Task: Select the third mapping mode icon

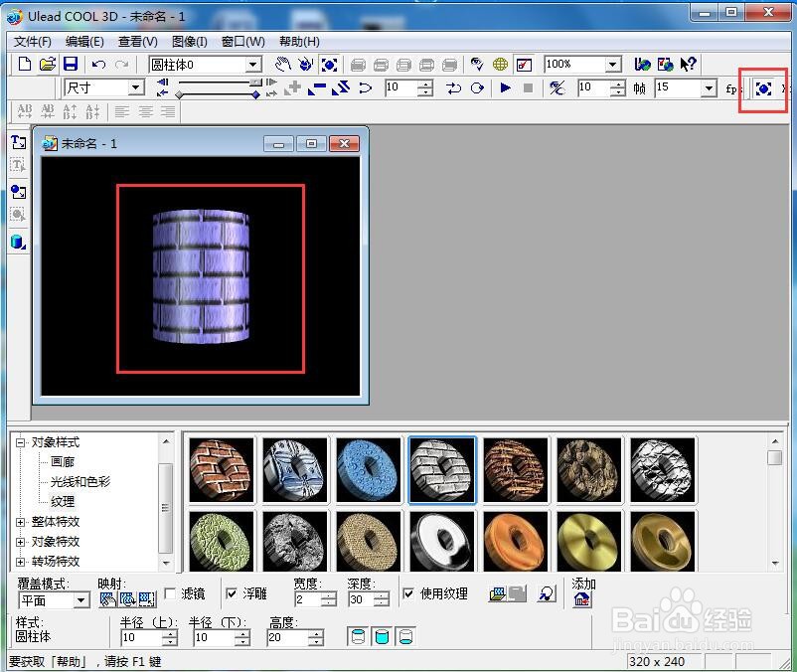Action: pos(147,599)
